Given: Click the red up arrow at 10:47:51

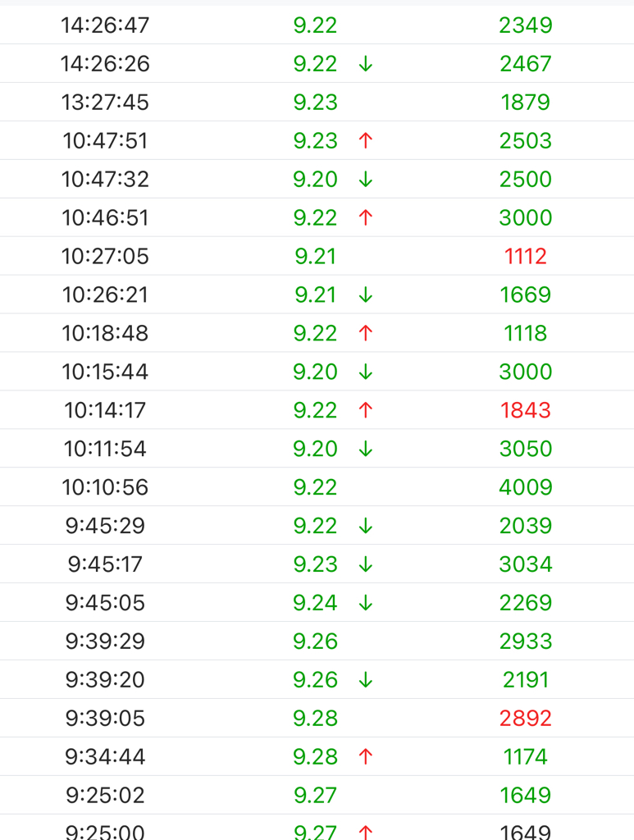Looking at the screenshot, I should pyautogui.click(x=366, y=141).
